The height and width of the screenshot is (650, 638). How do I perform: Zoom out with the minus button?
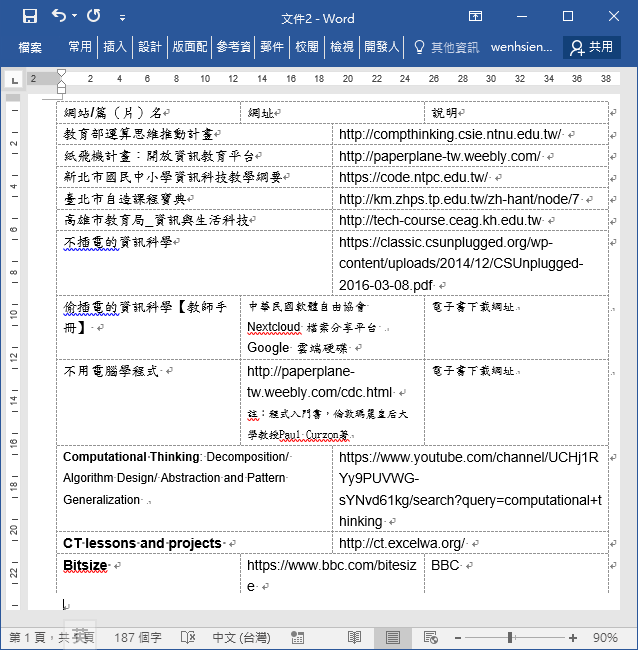tap(458, 638)
